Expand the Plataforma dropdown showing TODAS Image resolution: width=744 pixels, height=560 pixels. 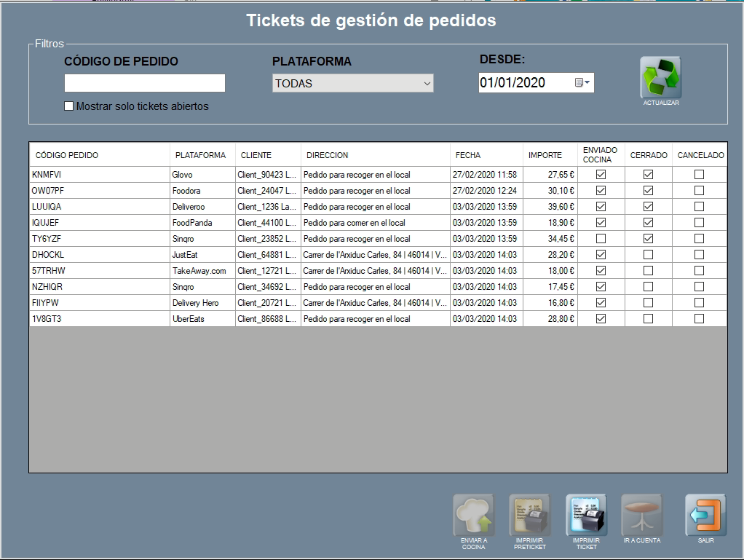[427, 84]
